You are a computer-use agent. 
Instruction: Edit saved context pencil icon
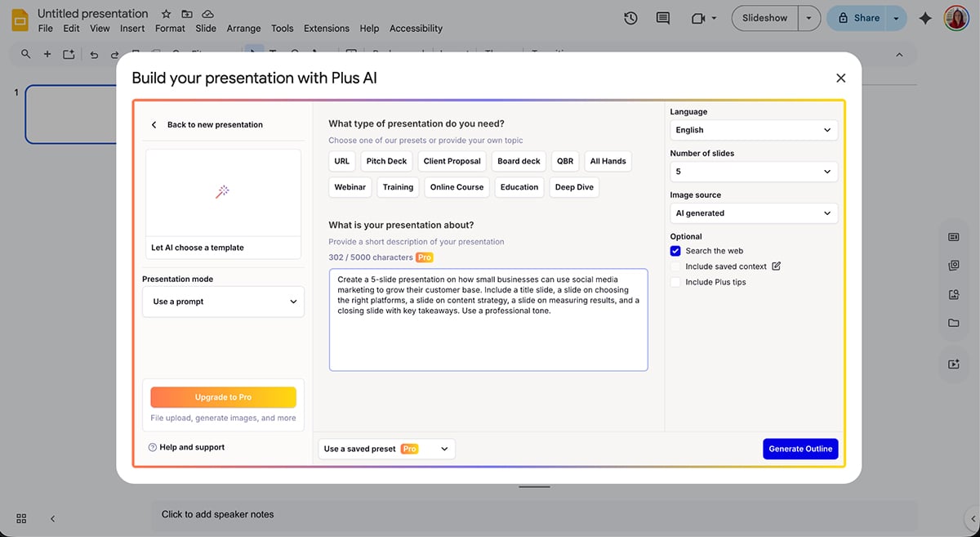[777, 266]
